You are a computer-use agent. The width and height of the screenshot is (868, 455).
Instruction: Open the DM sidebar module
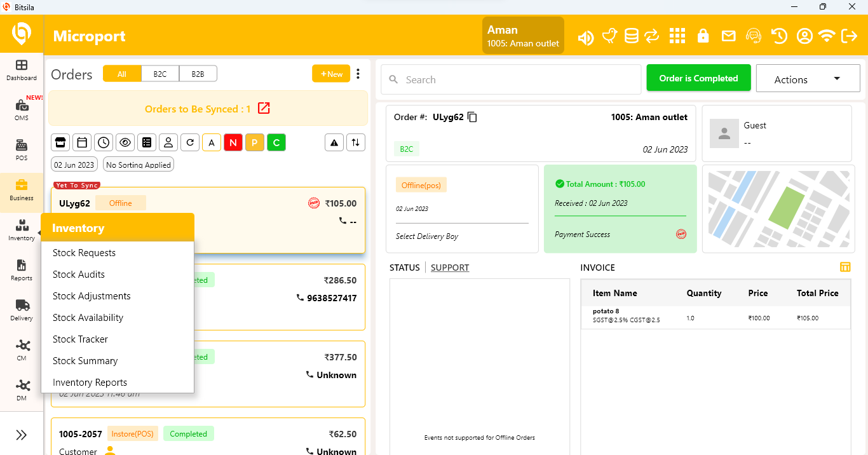click(22, 390)
